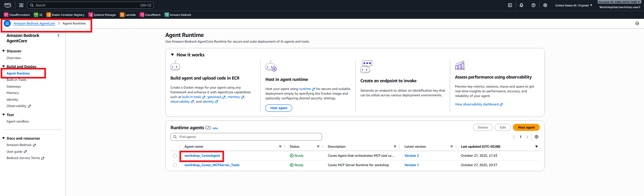Open table preferences gear icon
This screenshot has width=644, height=196.
pos(536,137)
